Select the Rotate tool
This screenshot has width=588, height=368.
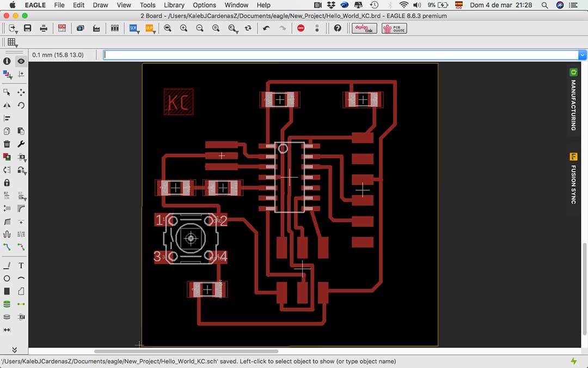[21, 105]
